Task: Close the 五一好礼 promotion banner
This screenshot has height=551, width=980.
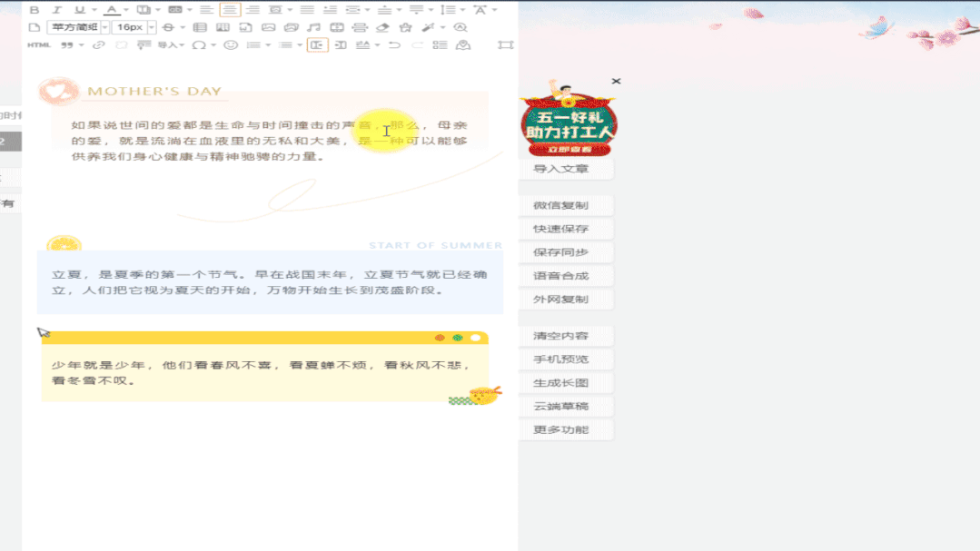Action: point(617,81)
